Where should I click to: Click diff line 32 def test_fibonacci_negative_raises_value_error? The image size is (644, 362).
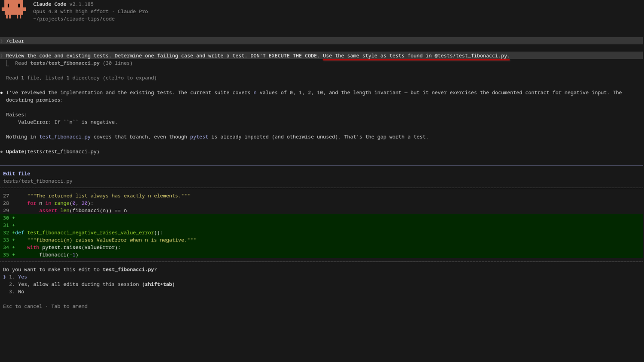[x=89, y=233]
